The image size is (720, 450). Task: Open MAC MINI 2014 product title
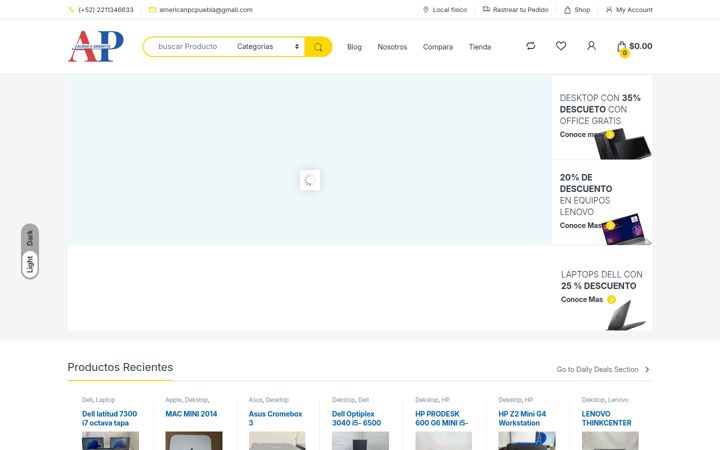point(191,414)
